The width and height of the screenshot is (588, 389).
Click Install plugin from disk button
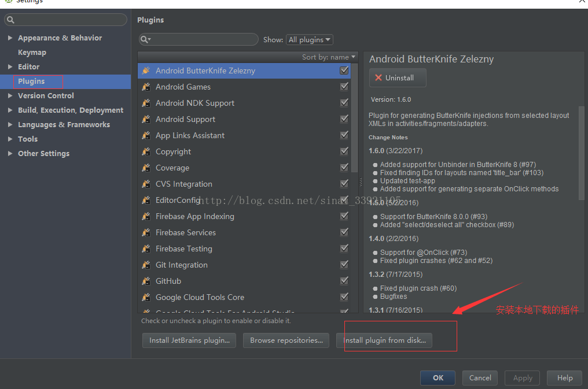pos(384,340)
